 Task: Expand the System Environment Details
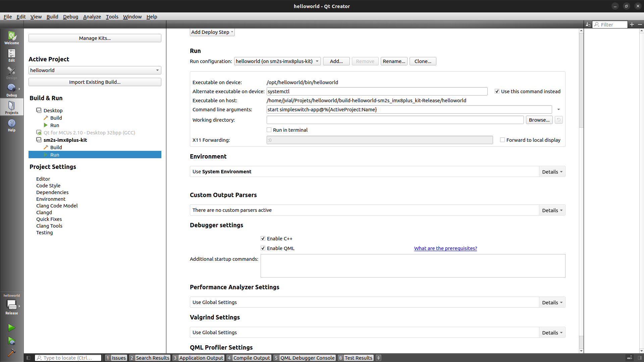[552, 172]
